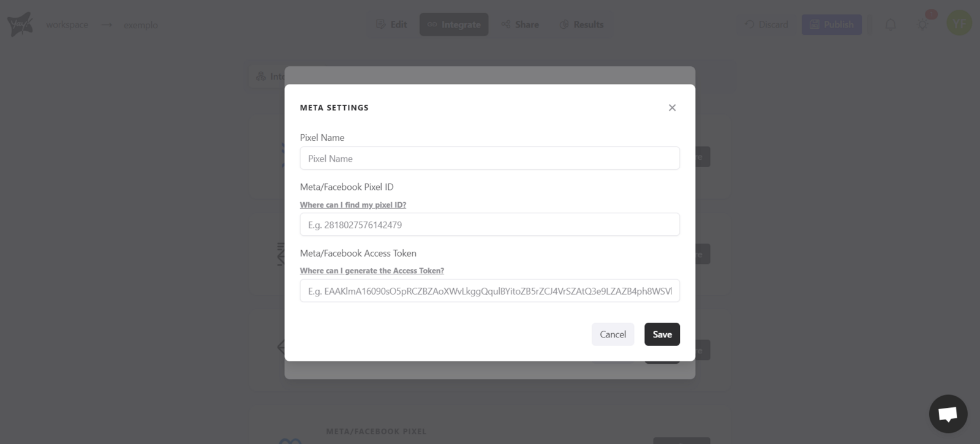Go to the Share tab
The width and height of the screenshot is (980, 444).
[520, 24]
